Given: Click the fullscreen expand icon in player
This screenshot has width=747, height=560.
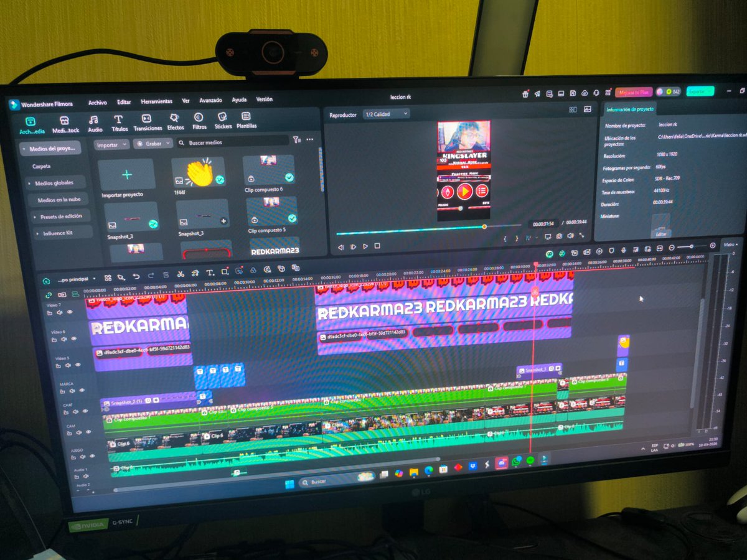Looking at the screenshot, I should tap(581, 235).
